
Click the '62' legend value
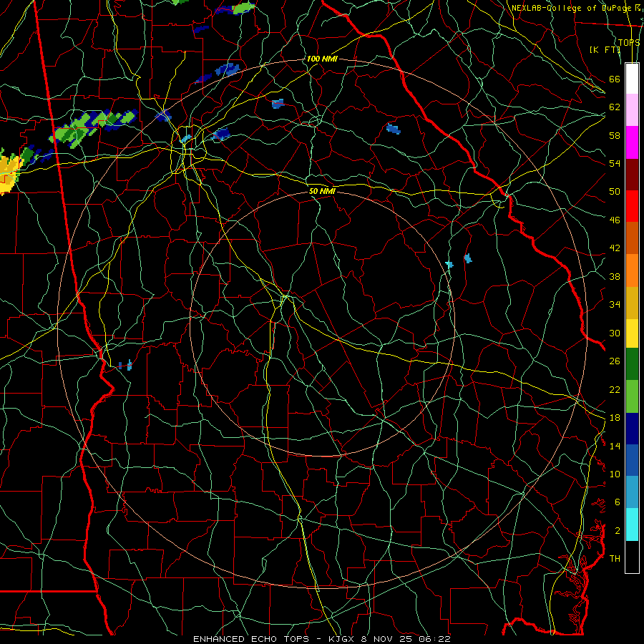click(615, 107)
